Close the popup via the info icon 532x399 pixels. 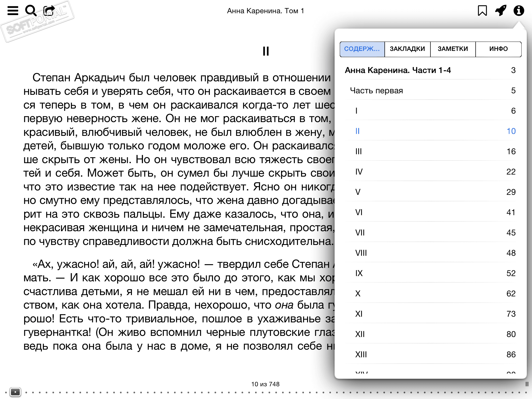click(x=518, y=11)
